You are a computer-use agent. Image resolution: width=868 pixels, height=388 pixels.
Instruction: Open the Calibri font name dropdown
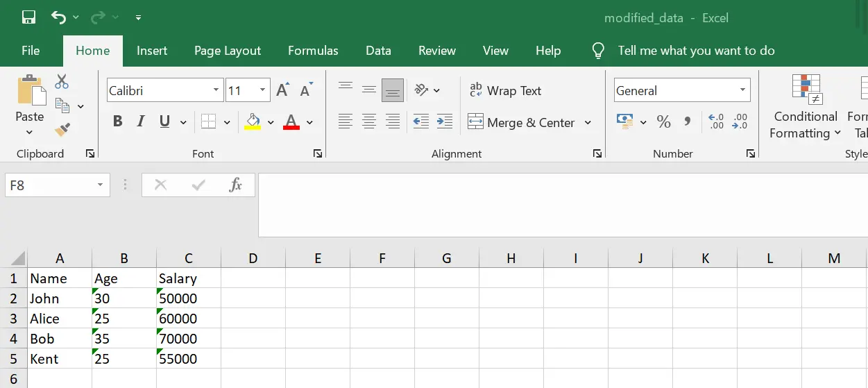click(x=216, y=90)
